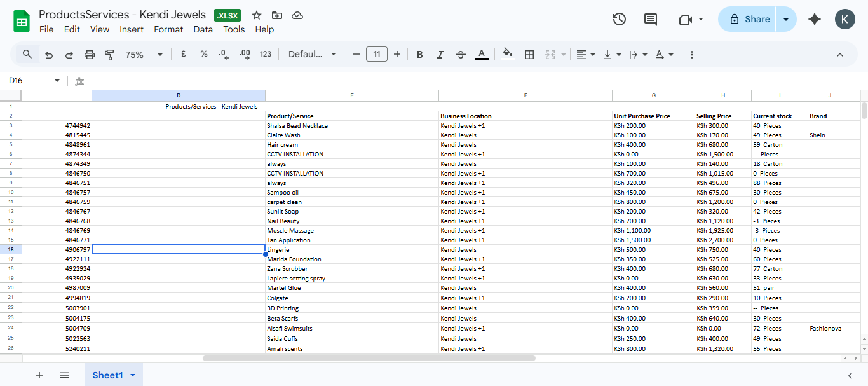Open the File menu
The width and height of the screenshot is (868, 386).
(46, 29)
